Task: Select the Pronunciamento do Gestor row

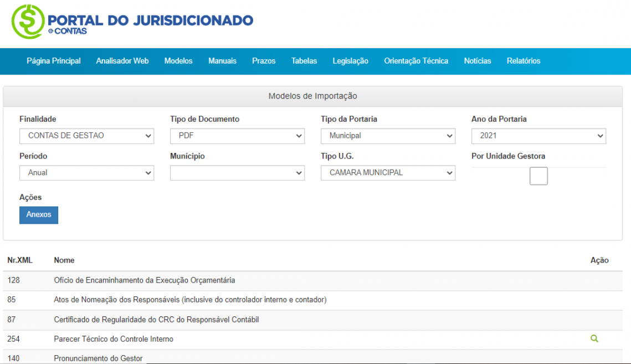Action: (x=98, y=358)
